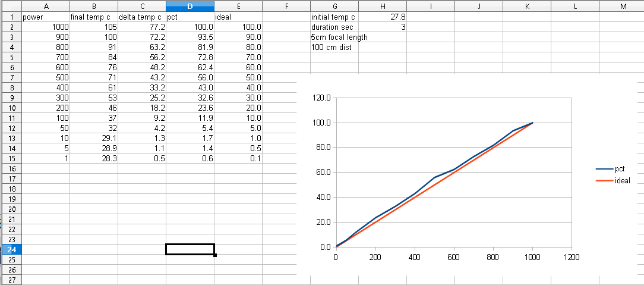Select column A header
The height and width of the screenshot is (285, 644).
46,6
